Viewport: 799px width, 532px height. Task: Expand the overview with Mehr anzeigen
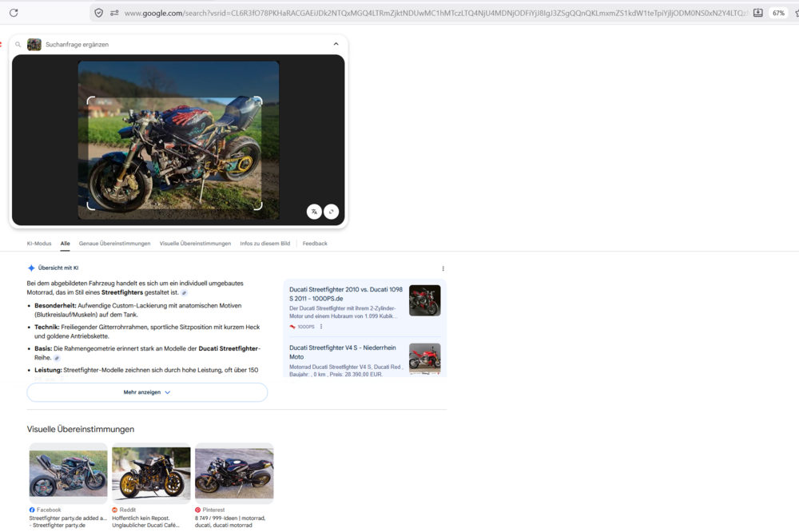(x=147, y=392)
